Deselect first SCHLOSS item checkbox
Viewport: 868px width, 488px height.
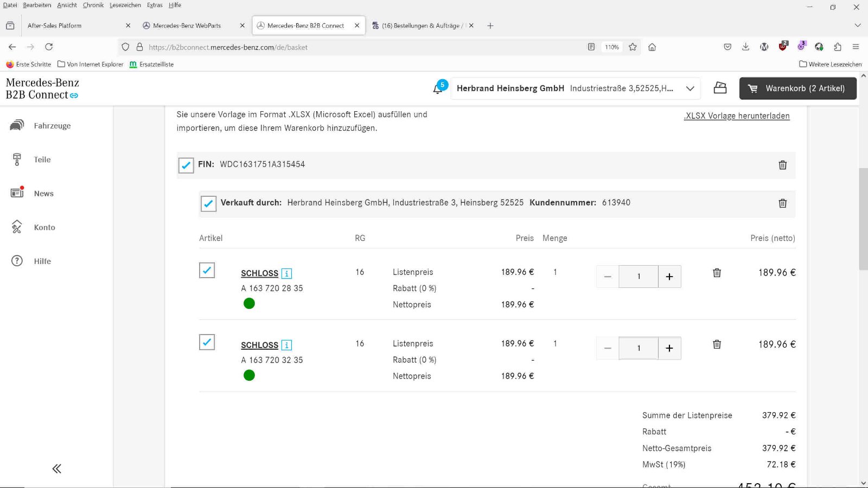[x=207, y=270]
